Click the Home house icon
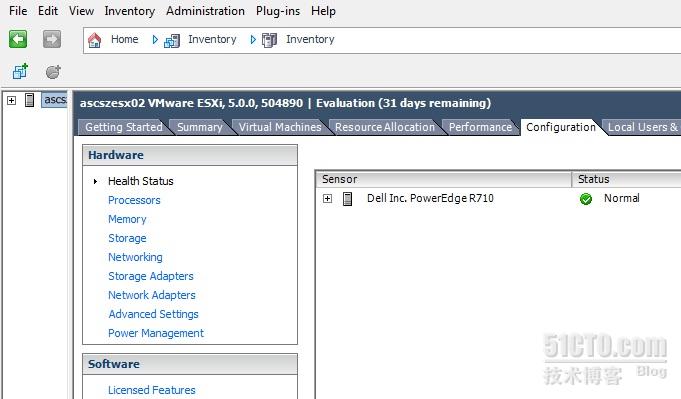The height and width of the screenshot is (399, 681). (x=94, y=40)
